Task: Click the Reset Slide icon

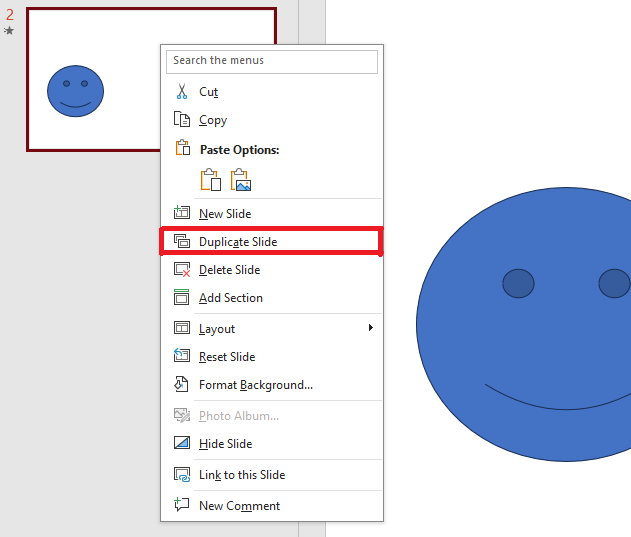Action: (x=181, y=356)
